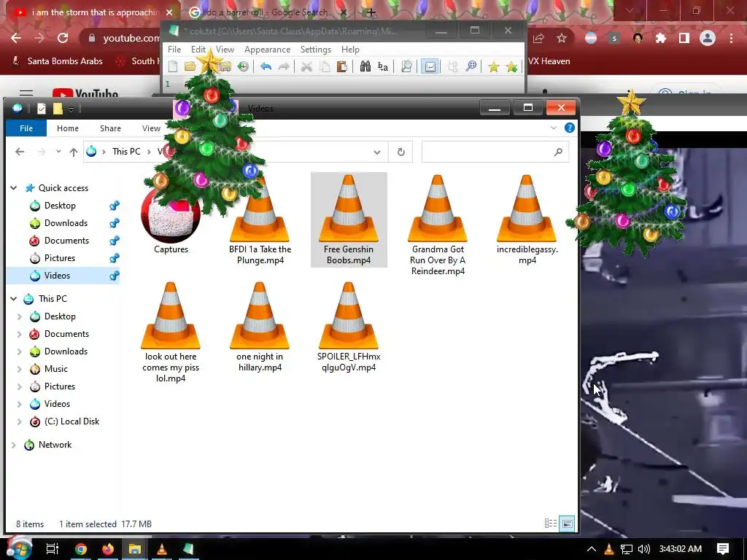
Task: Open the Santa Bombs Arabs bookmark
Action: 57,61
